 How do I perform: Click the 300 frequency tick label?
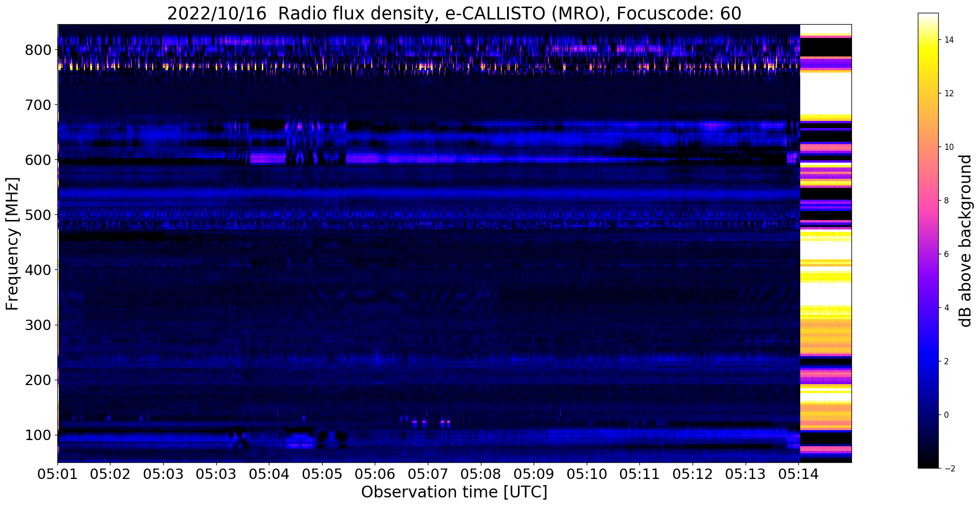[x=38, y=325]
